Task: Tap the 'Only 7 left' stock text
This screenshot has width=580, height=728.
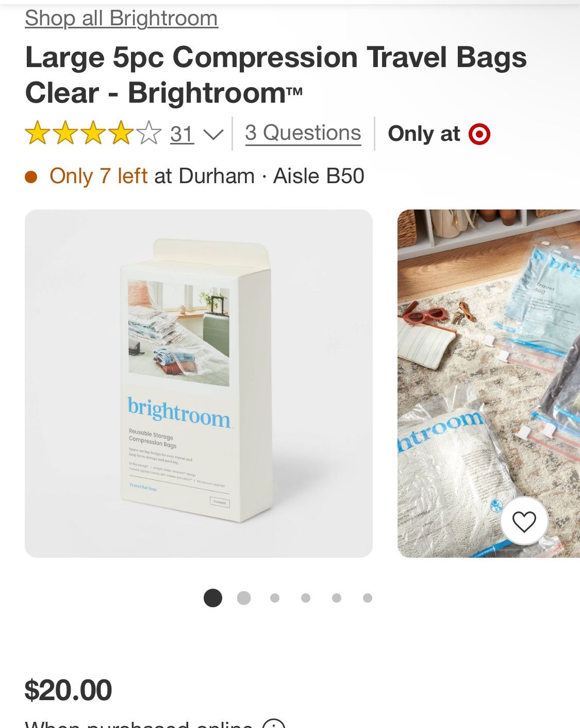Action: point(98,176)
